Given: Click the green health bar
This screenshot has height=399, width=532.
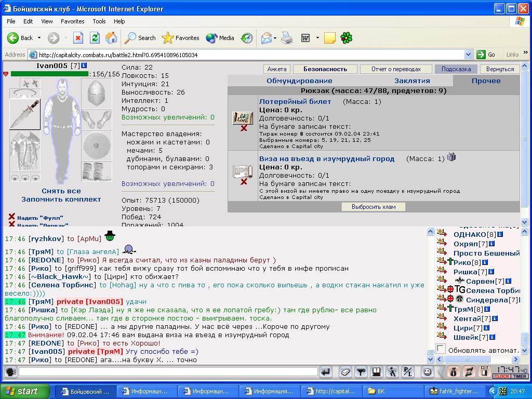Looking at the screenshot, I should 49,74.
